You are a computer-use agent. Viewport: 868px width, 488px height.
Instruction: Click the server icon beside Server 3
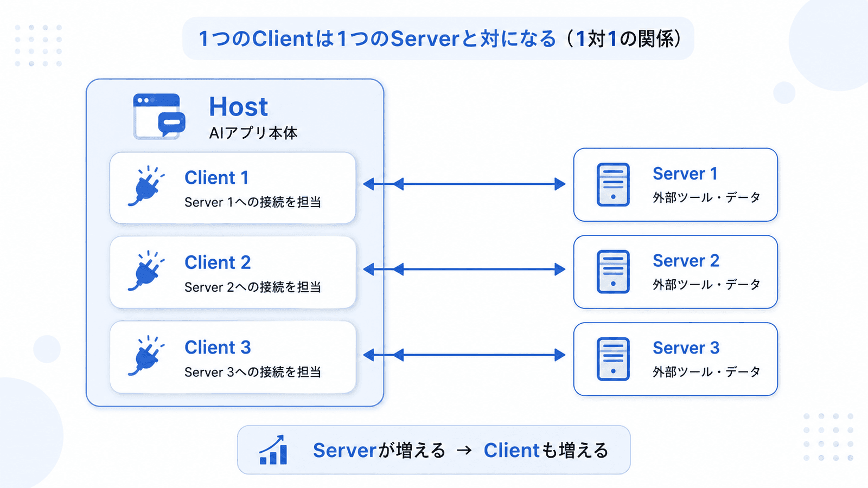613,359
